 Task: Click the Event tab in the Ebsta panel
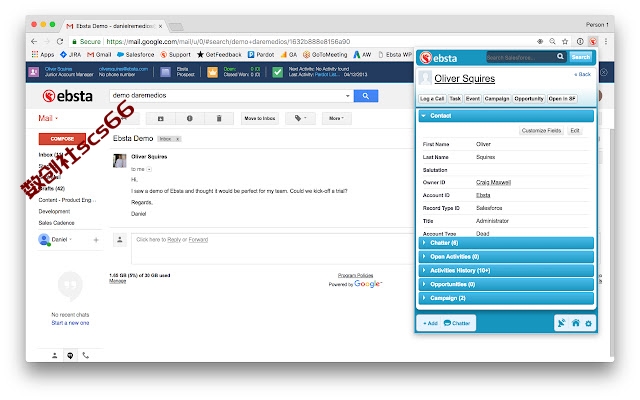coord(473,99)
